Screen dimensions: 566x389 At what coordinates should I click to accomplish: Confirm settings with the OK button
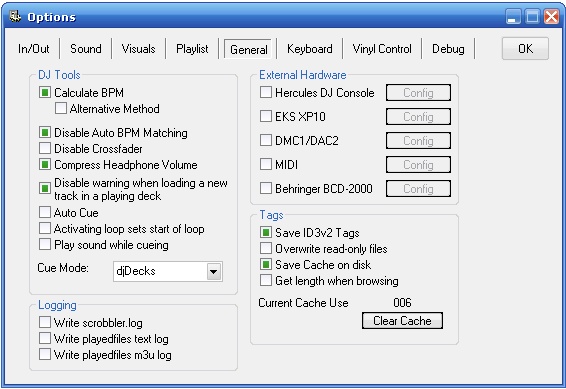(x=525, y=48)
